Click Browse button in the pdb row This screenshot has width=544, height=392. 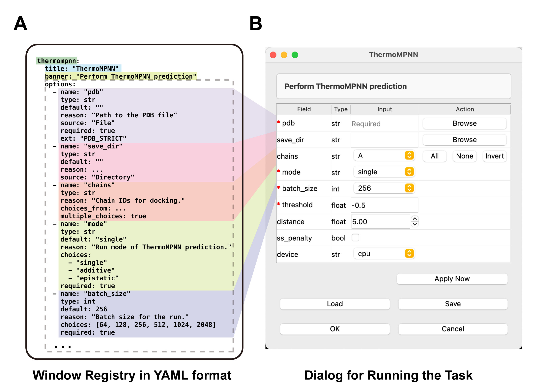(x=464, y=123)
